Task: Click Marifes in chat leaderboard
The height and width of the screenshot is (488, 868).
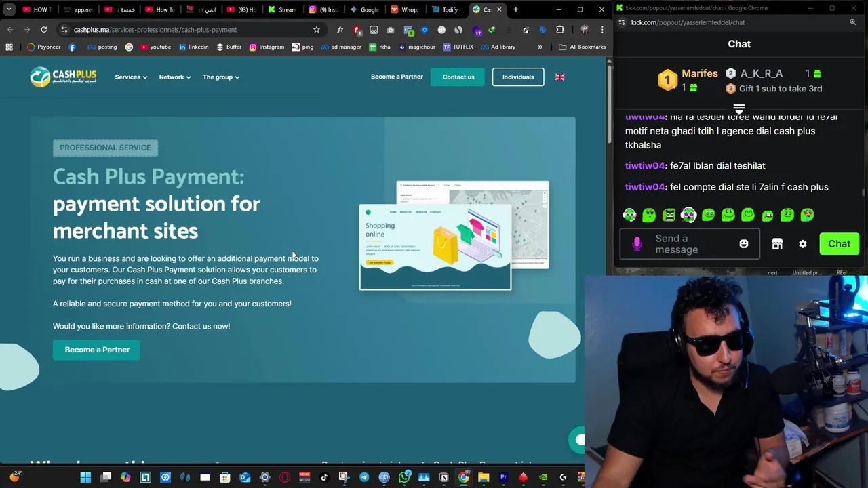Action: [700, 73]
